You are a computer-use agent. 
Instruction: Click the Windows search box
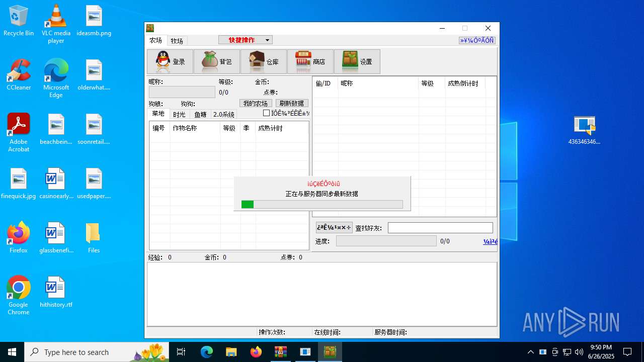point(97,352)
